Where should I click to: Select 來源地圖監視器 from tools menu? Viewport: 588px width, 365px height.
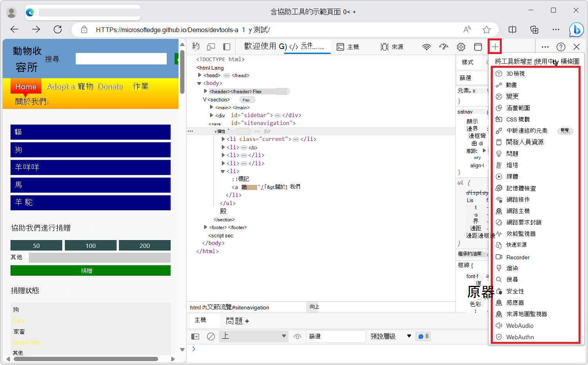pyautogui.click(x=535, y=314)
